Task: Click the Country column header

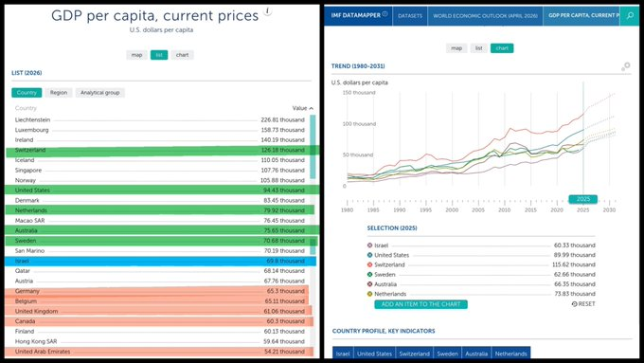Action: [26, 108]
